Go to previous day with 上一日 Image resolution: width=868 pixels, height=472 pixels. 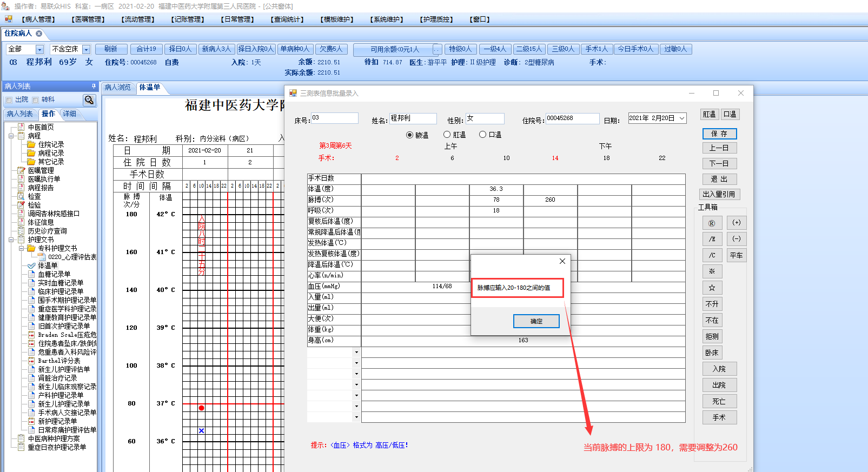point(719,148)
